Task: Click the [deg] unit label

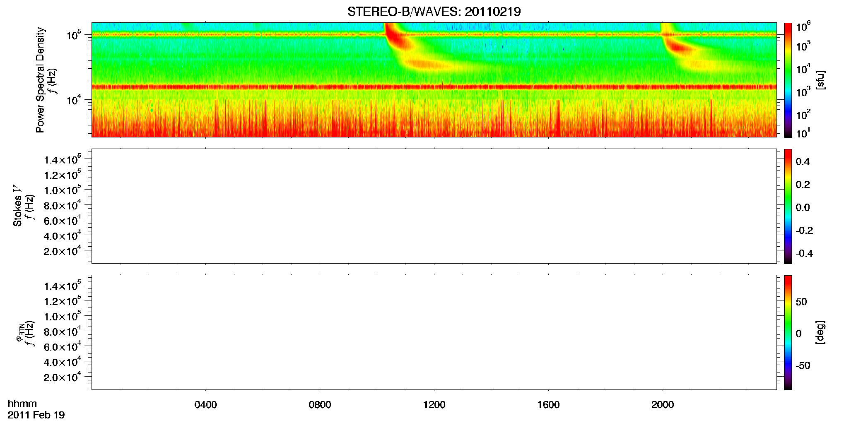Action: pos(820,332)
